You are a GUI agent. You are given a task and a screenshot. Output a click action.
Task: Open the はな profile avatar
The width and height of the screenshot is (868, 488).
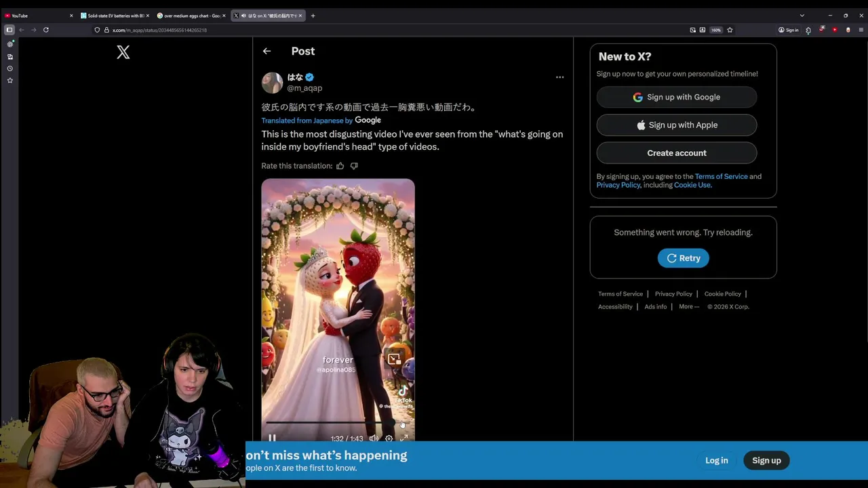click(272, 83)
